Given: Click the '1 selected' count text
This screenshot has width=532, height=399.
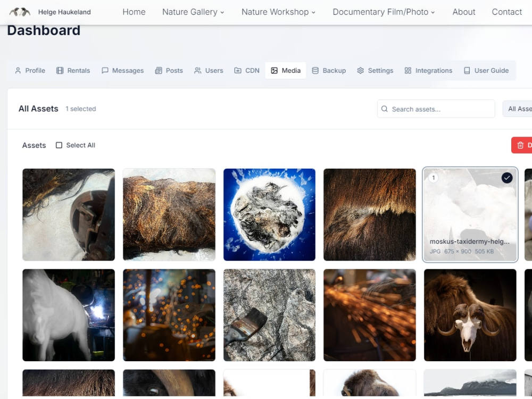Looking at the screenshot, I should coord(81,109).
